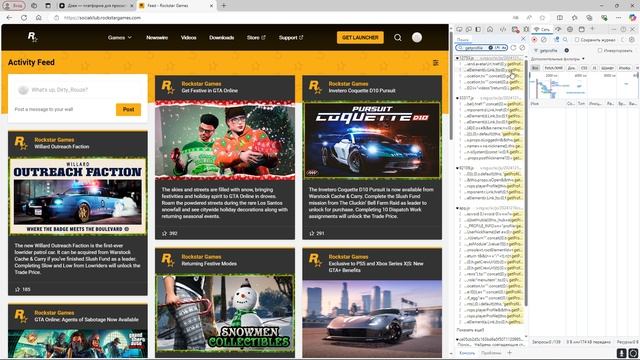Collapse the last search result file group at bottom
The image size is (640, 360).
pyautogui.click(x=457, y=339)
